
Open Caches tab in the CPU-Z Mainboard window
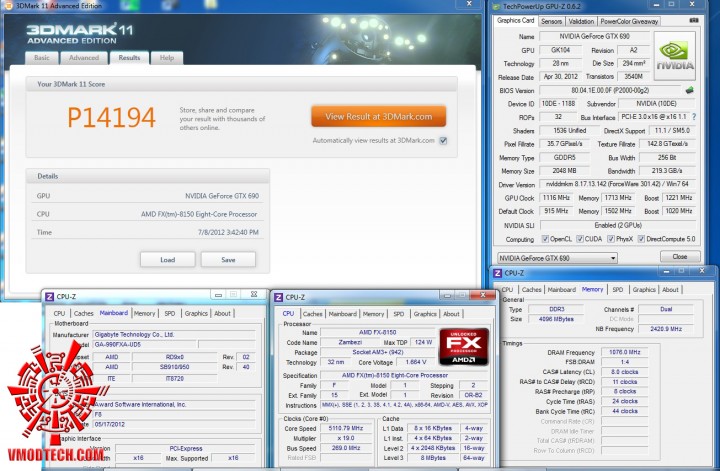pyautogui.click(x=84, y=314)
